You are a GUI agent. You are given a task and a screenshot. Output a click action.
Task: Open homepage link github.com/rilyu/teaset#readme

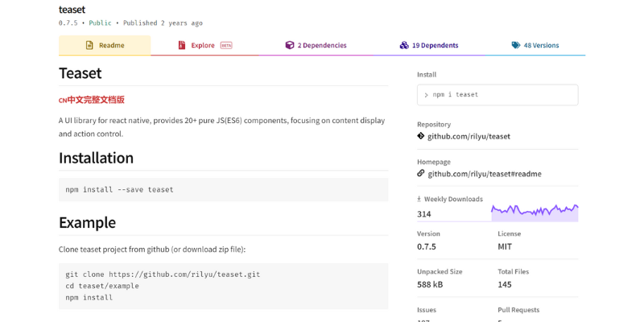[485, 174]
